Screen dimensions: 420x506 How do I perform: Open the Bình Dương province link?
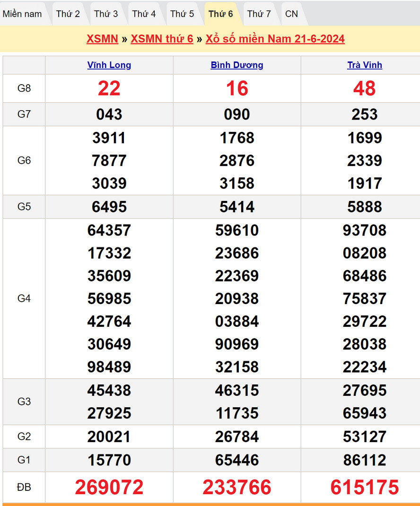(237, 65)
